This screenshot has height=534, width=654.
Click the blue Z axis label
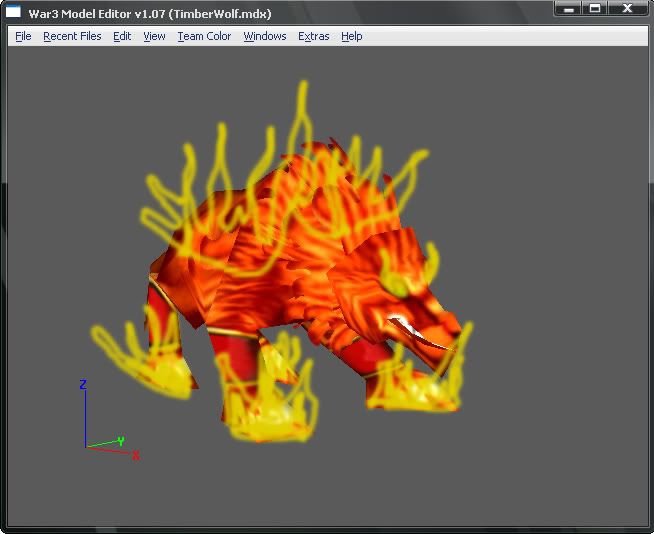(x=83, y=384)
